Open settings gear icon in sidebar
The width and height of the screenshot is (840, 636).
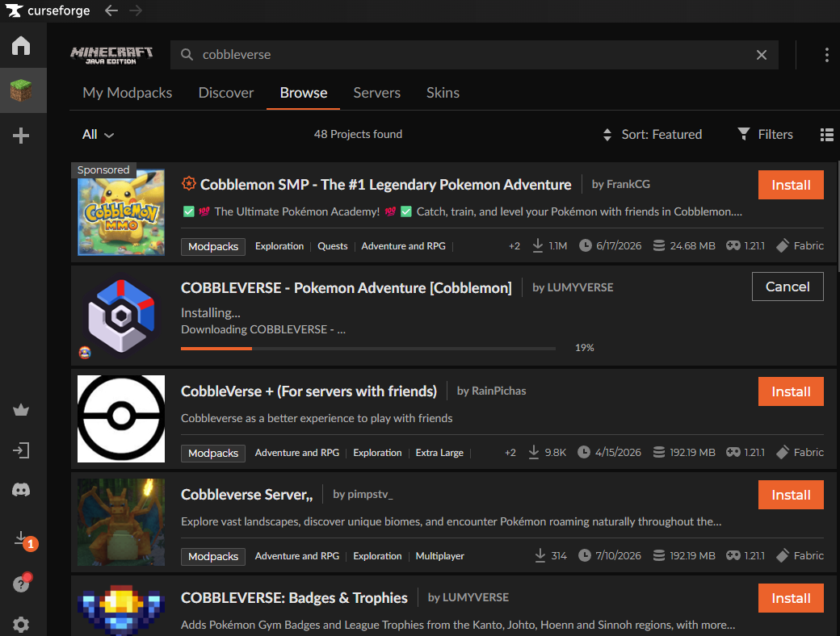pyautogui.click(x=21, y=624)
